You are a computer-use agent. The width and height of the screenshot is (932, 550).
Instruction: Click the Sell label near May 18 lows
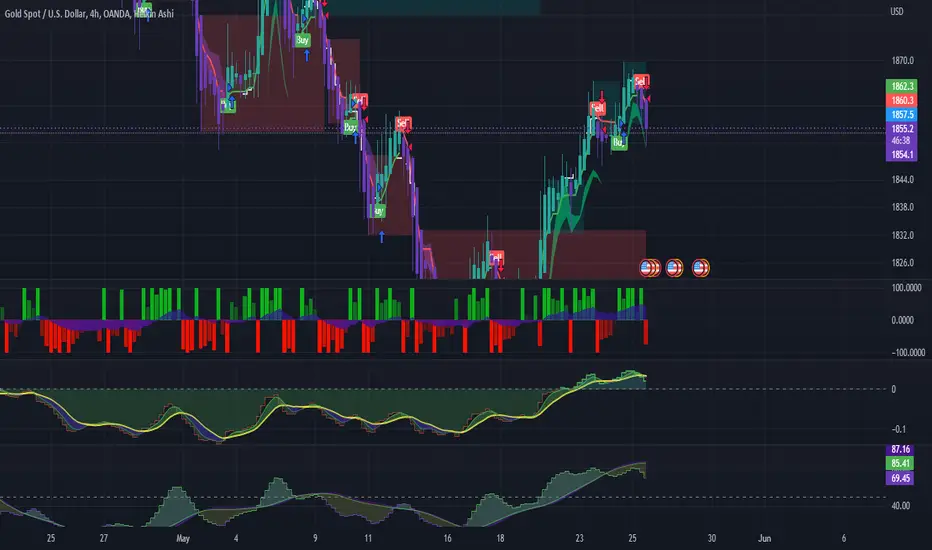pyautogui.click(x=496, y=257)
